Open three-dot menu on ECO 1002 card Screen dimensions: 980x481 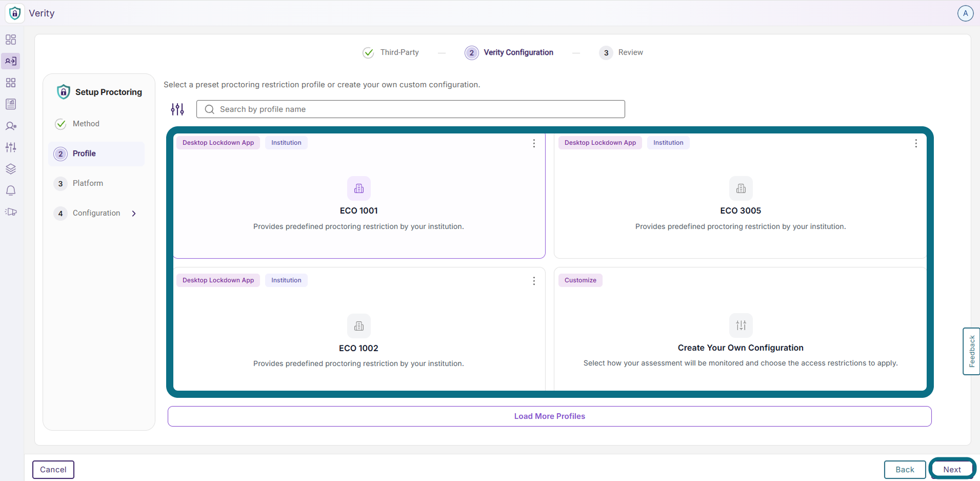pos(534,281)
